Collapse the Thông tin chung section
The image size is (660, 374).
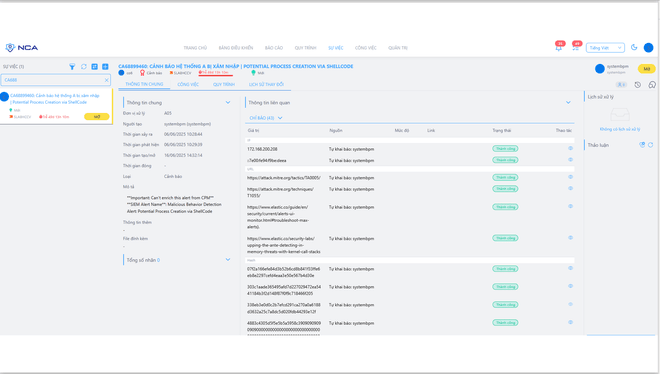pos(228,102)
